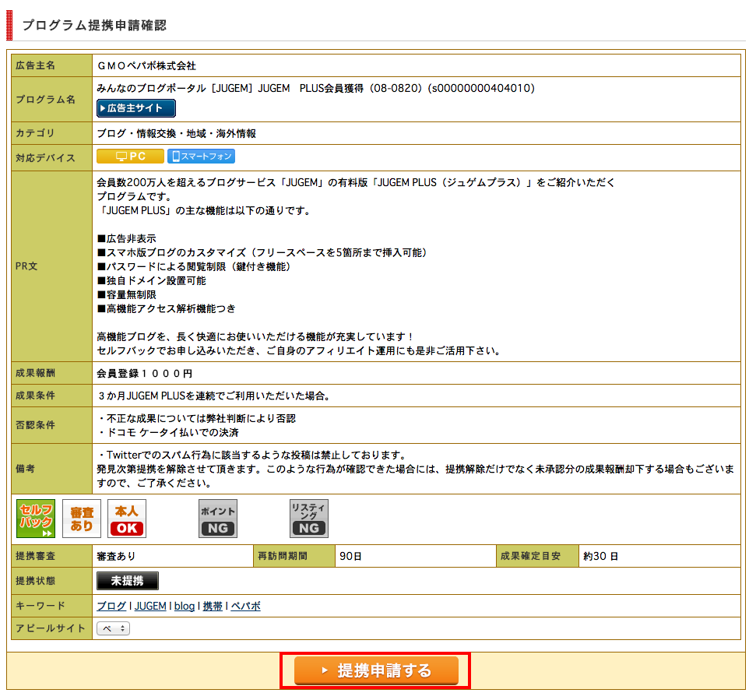Click the 90日 revisit period value
756x700 pixels.
tap(350, 556)
